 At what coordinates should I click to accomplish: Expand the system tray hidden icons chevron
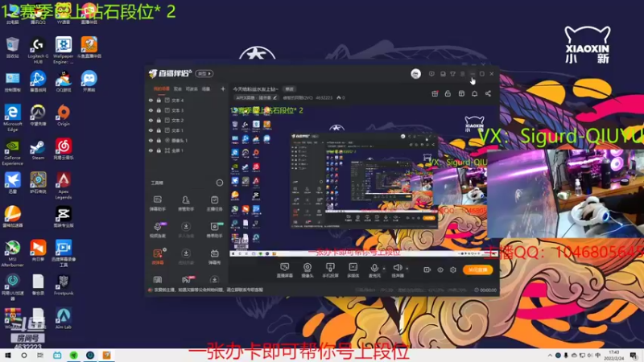coord(550,355)
